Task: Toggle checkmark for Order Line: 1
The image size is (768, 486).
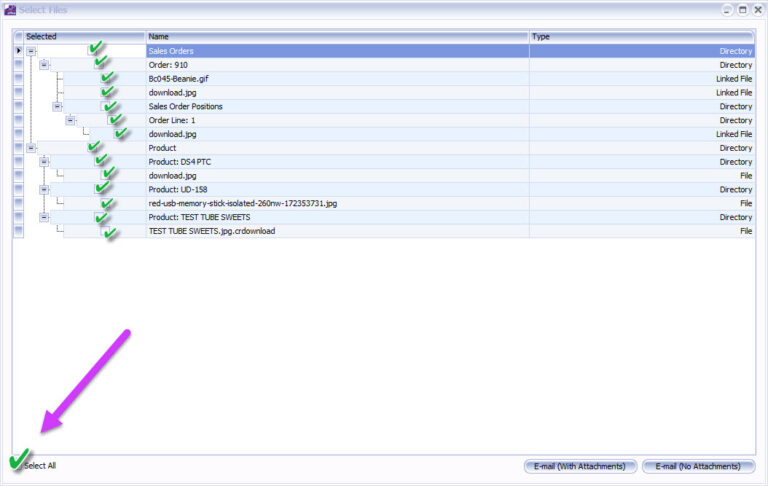Action: click(x=117, y=119)
